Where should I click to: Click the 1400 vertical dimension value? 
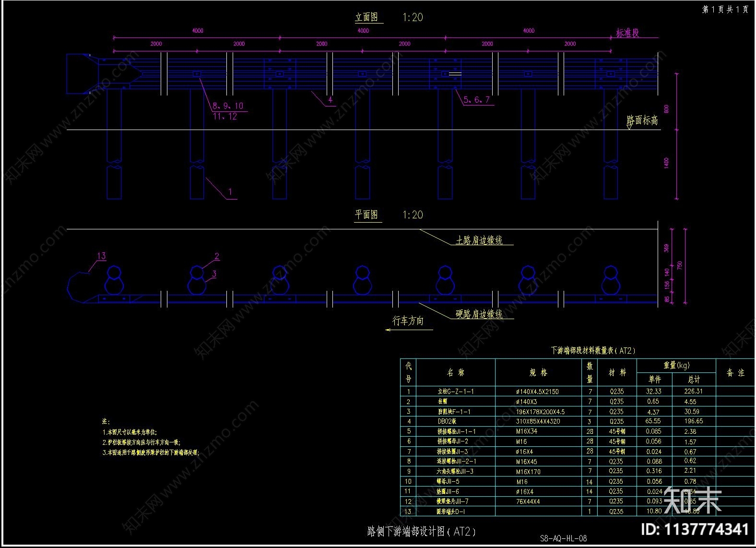(666, 164)
